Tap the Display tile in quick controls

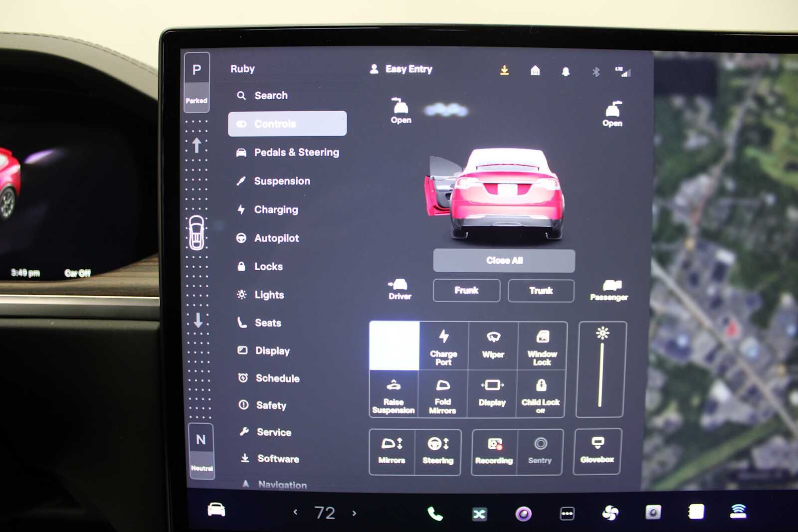[492, 395]
